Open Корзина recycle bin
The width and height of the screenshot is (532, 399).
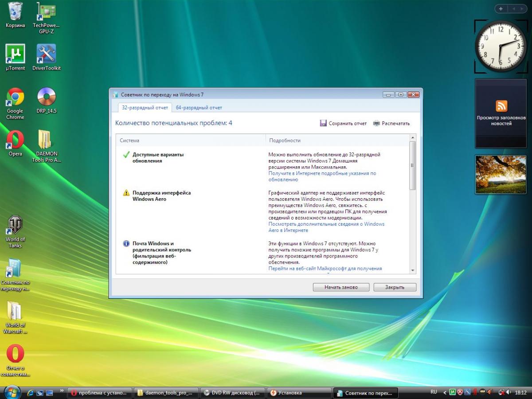tap(15, 12)
